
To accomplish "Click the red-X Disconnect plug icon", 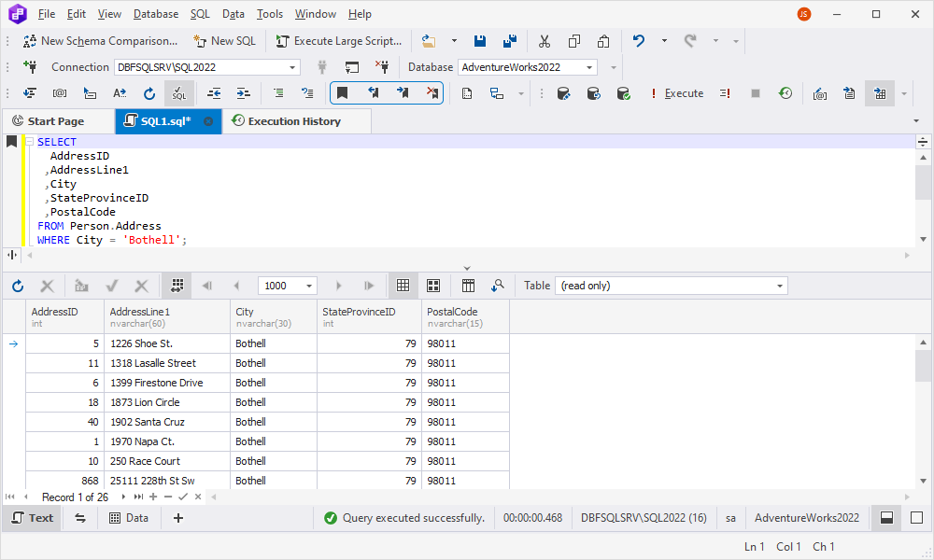I will [382, 66].
